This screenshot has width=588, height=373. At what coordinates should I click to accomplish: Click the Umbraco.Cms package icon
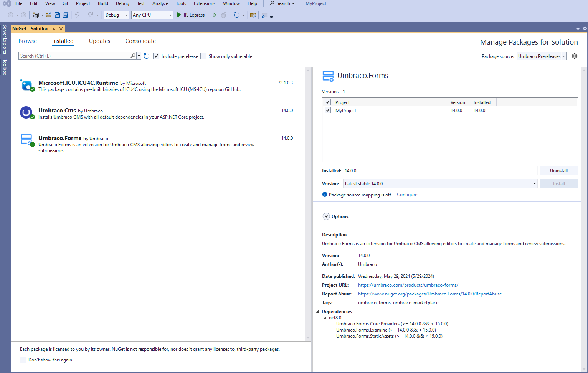point(26,112)
